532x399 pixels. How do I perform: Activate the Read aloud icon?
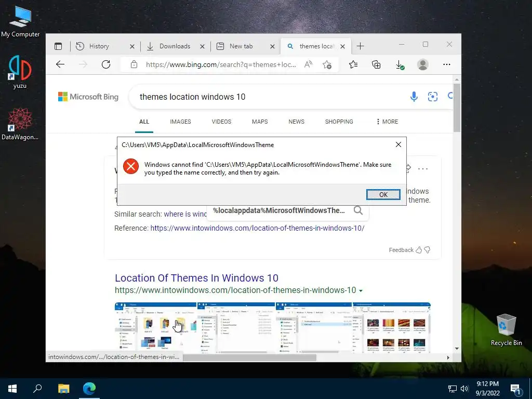pyautogui.click(x=308, y=64)
